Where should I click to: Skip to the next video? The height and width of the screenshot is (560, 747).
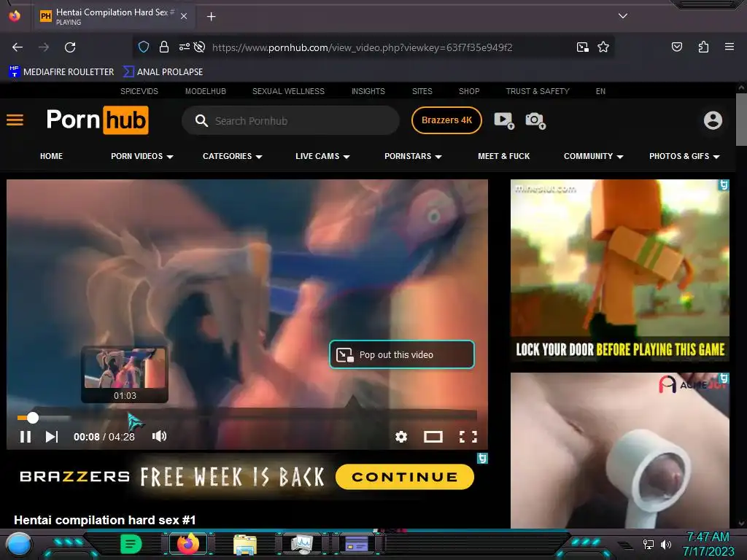tap(52, 437)
